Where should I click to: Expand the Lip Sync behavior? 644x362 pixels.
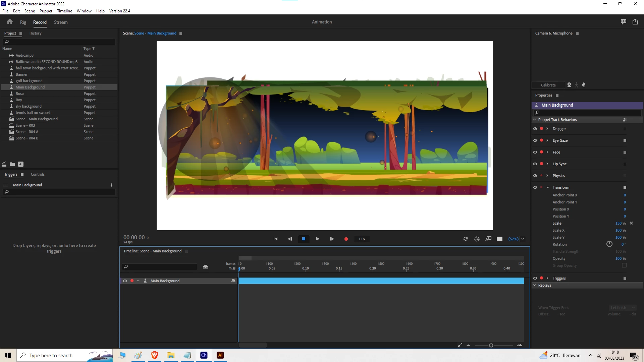tap(547, 164)
